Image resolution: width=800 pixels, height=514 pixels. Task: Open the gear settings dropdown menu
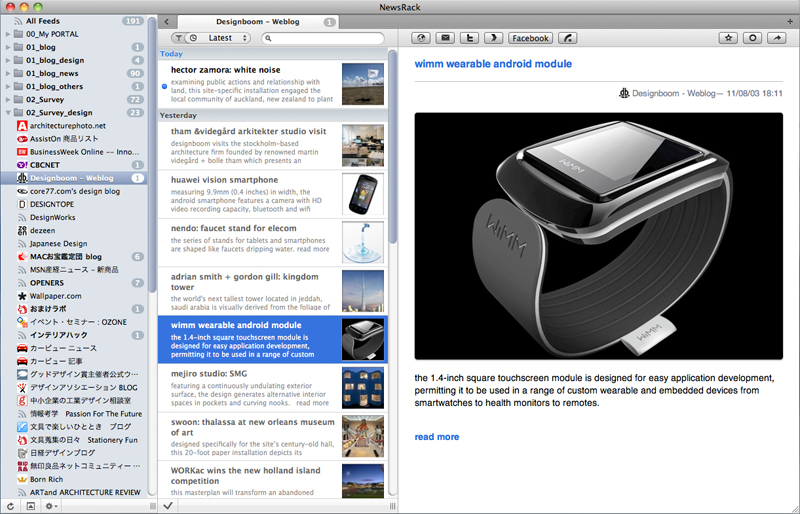pos(49,506)
